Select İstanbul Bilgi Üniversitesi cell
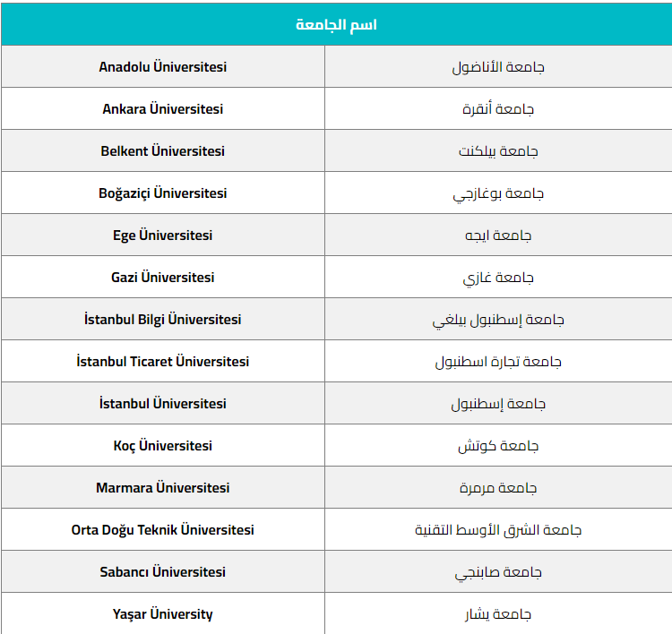Viewport: 672px width, 634px height. [163, 320]
